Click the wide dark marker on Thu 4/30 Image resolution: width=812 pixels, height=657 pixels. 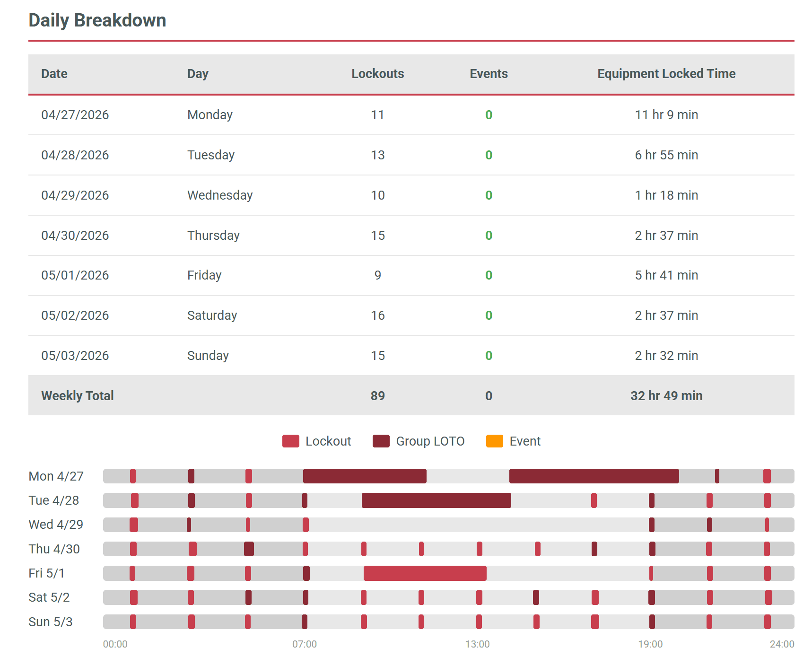click(x=249, y=549)
